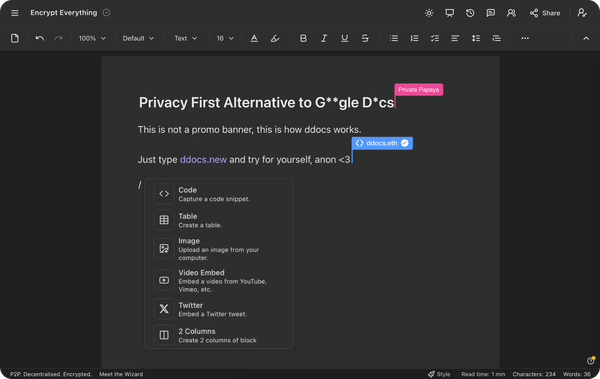Click Meet the Wizard link
This screenshot has width=600, height=379.
(x=121, y=374)
